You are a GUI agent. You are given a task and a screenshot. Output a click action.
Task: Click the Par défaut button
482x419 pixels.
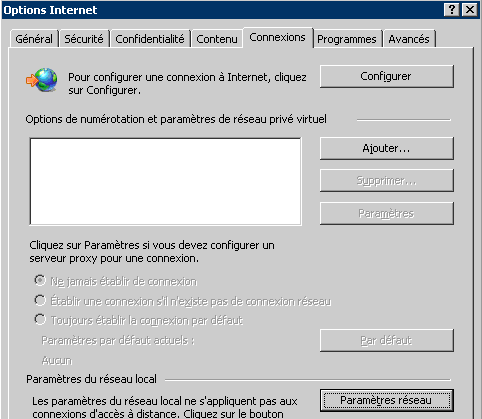(387, 340)
